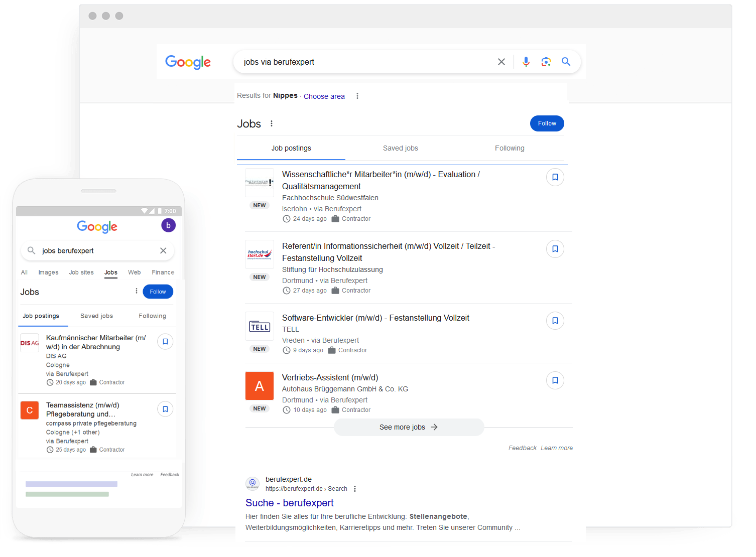Tap the phone search magnifier icon

tap(31, 250)
